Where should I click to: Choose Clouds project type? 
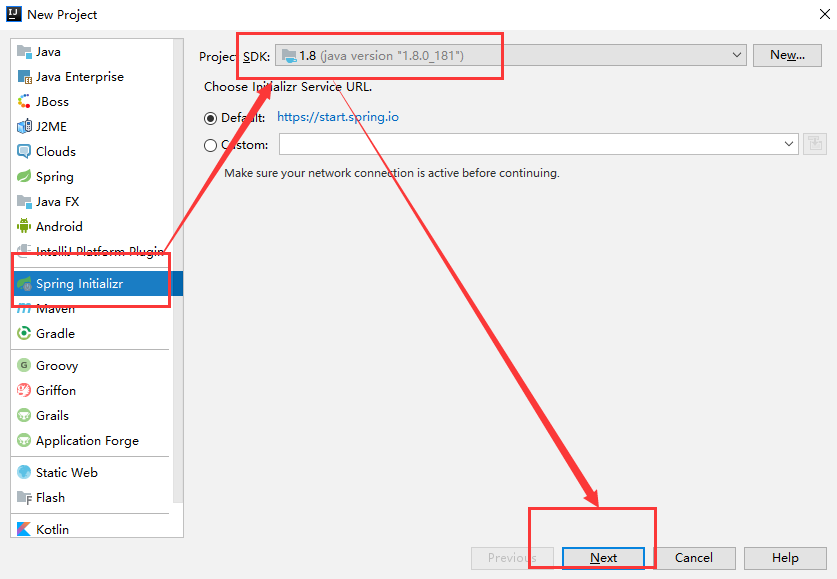pos(92,152)
